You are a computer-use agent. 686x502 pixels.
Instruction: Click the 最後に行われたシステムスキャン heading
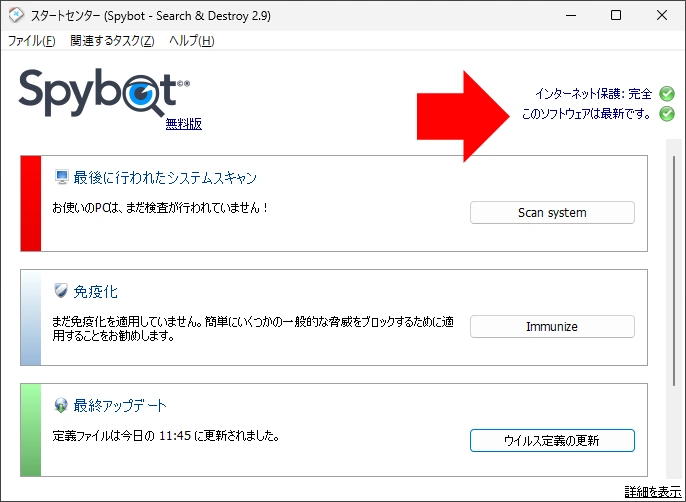click(x=165, y=178)
